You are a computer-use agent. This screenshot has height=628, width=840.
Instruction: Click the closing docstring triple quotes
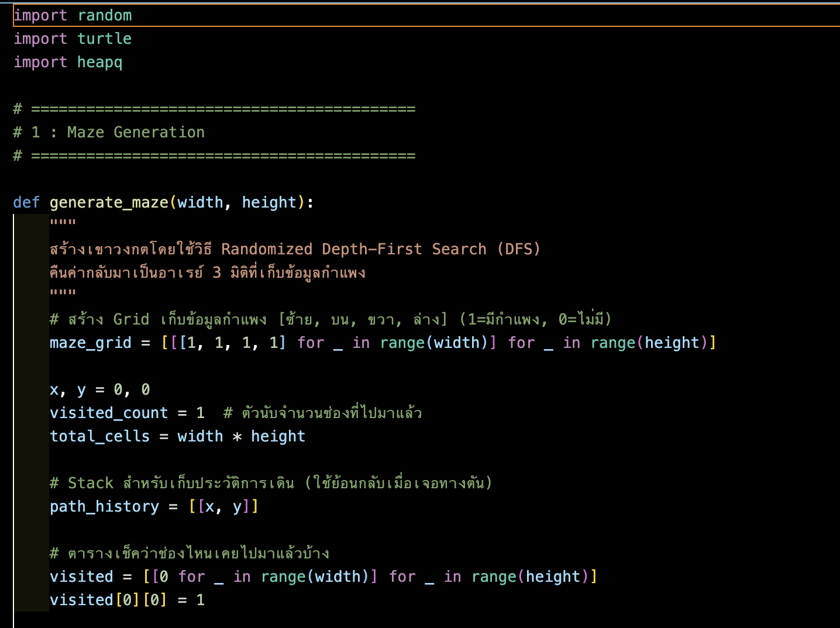pos(63,293)
